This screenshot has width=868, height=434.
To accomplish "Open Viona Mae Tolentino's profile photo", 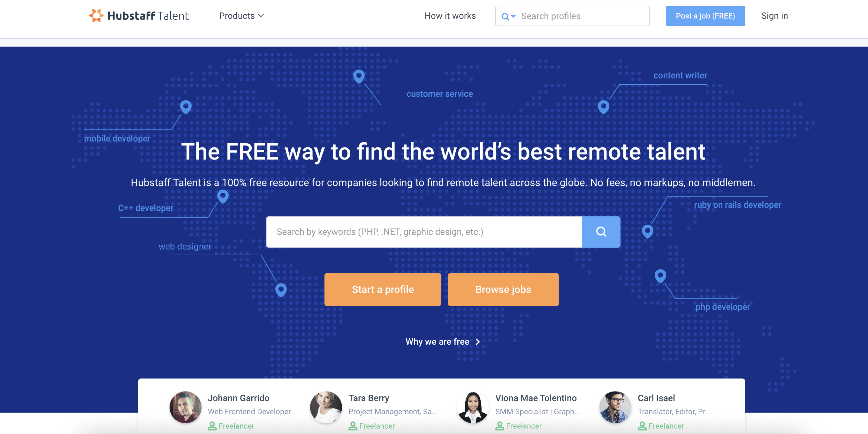I will (473, 407).
